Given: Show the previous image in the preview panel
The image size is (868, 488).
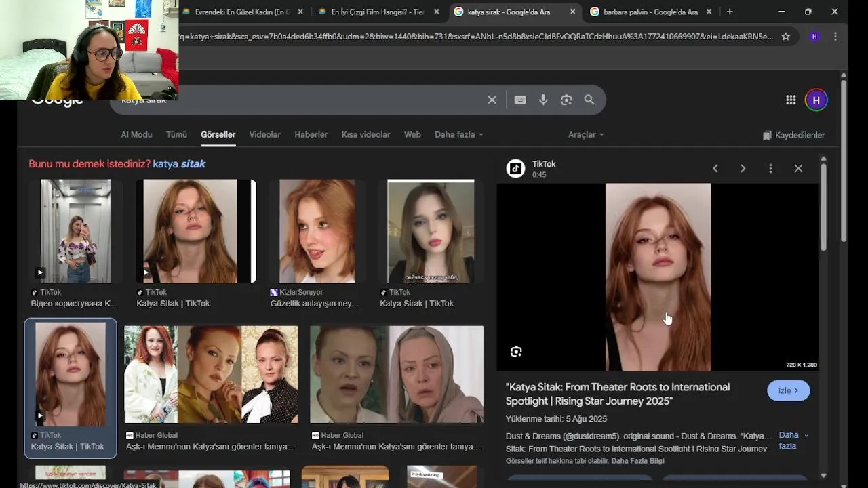Looking at the screenshot, I should 715,168.
